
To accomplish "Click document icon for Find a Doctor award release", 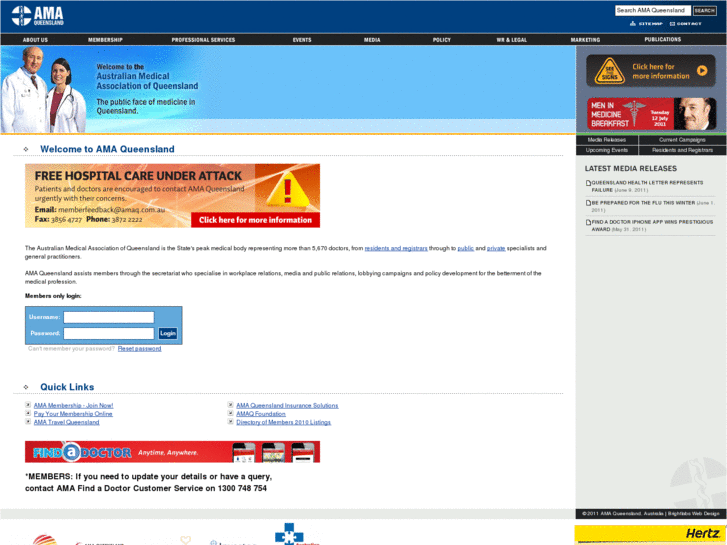I will tap(588, 222).
